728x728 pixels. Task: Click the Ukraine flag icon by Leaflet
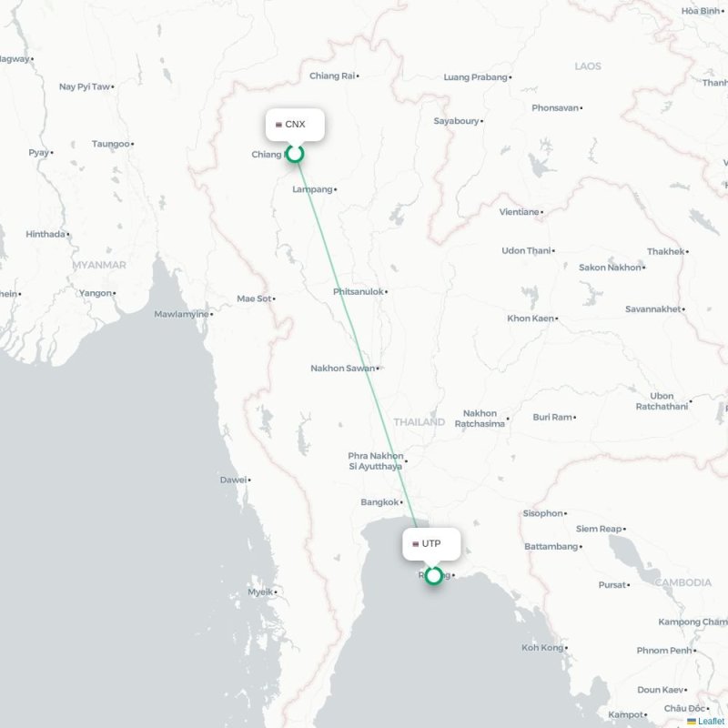tap(692, 721)
